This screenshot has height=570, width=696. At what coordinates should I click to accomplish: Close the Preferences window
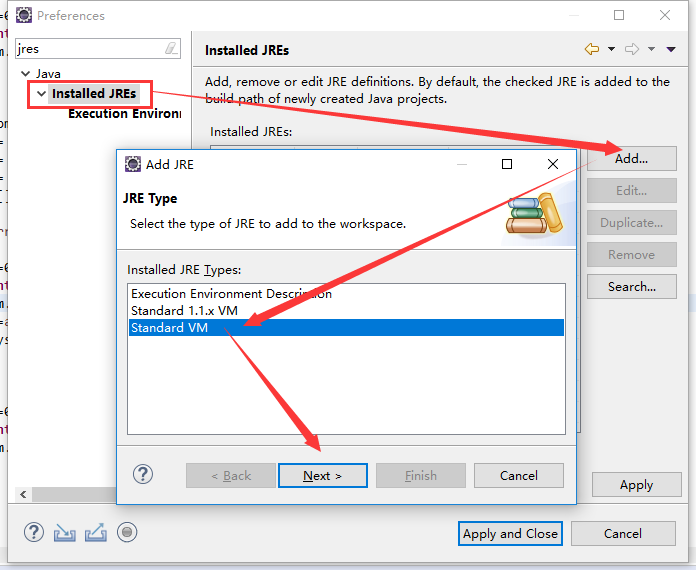click(664, 16)
